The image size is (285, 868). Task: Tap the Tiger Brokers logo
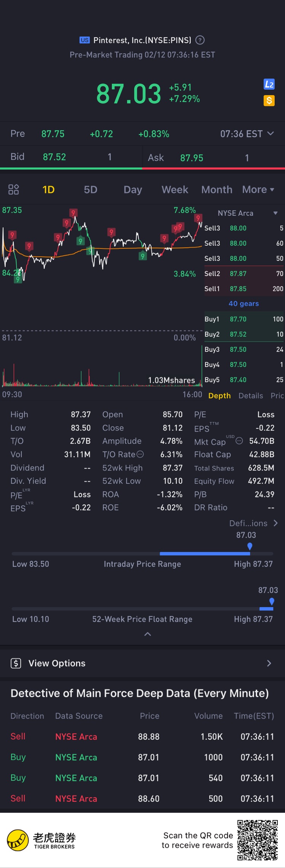click(41, 840)
